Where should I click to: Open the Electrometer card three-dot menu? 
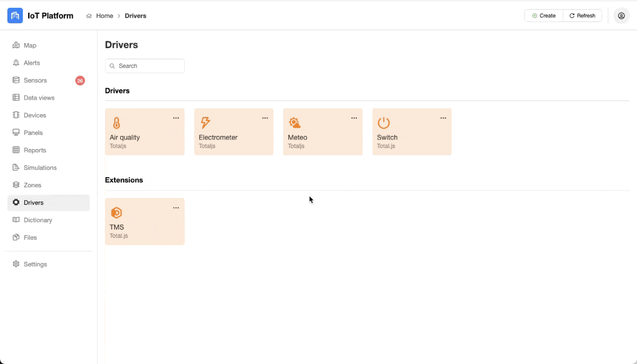(265, 118)
